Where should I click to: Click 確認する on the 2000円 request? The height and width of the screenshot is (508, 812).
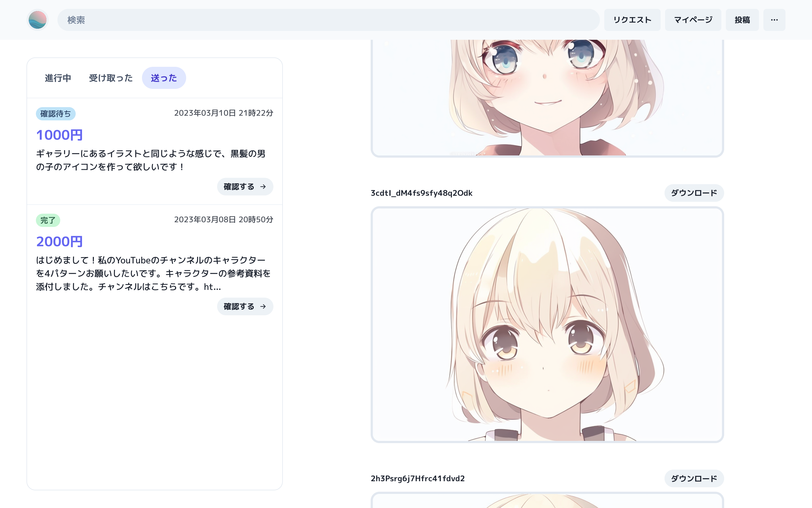click(245, 306)
